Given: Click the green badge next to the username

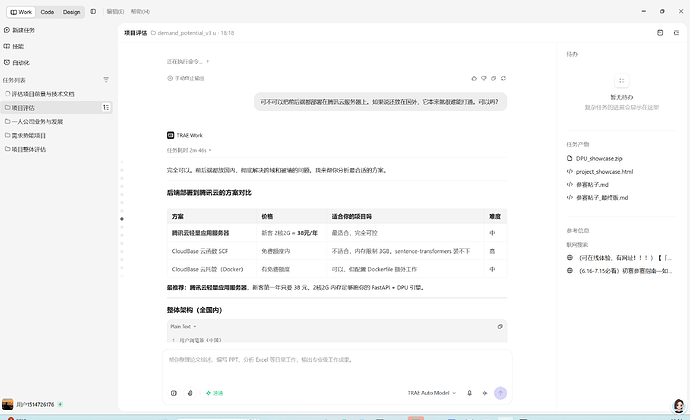Looking at the screenshot, I should click(60, 404).
